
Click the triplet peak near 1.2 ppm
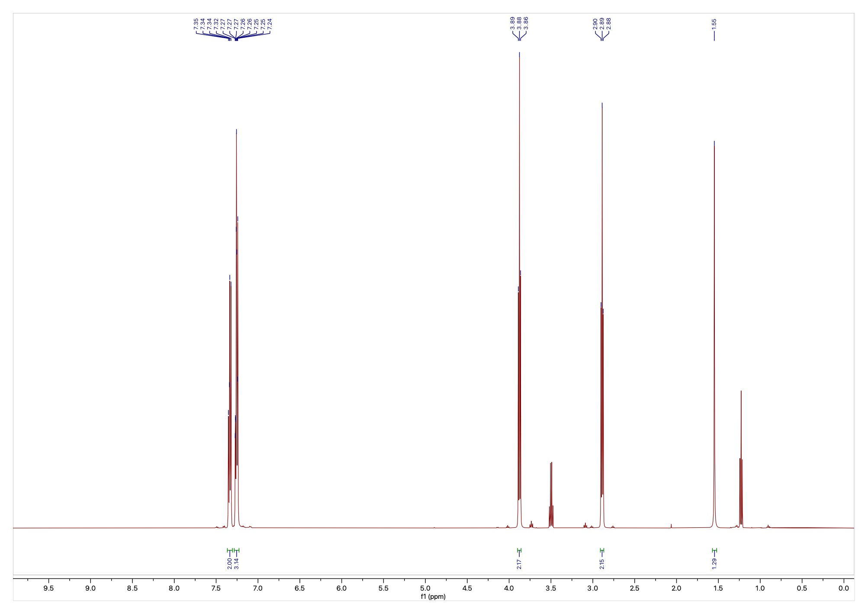[x=741, y=455]
